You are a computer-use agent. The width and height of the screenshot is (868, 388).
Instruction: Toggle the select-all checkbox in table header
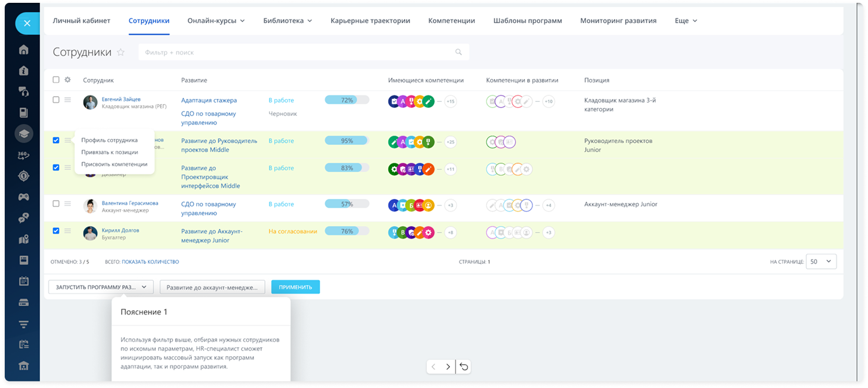56,80
